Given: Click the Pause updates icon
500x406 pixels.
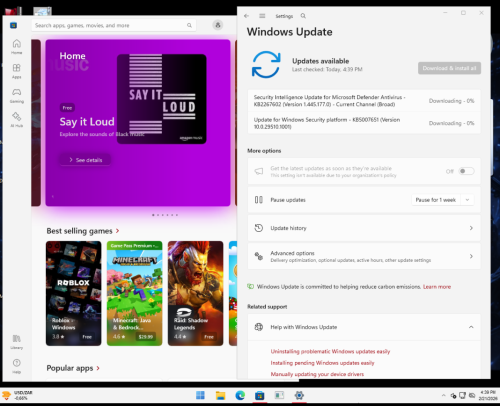Looking at the screenshot, I should click(259, 200).
